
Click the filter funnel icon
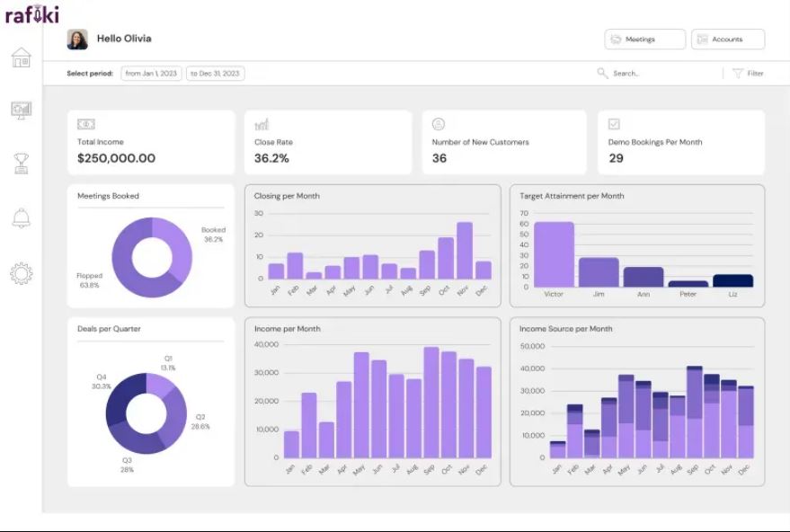click(738, 74)
